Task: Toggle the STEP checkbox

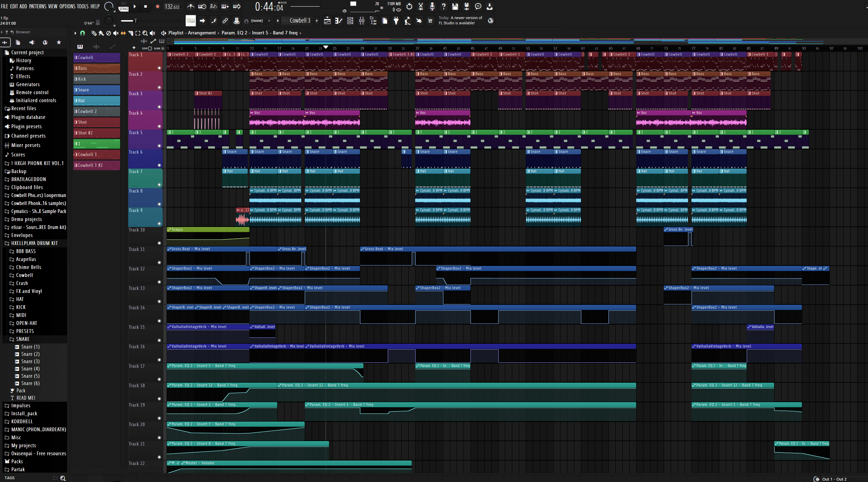Action: pos(150,48)
